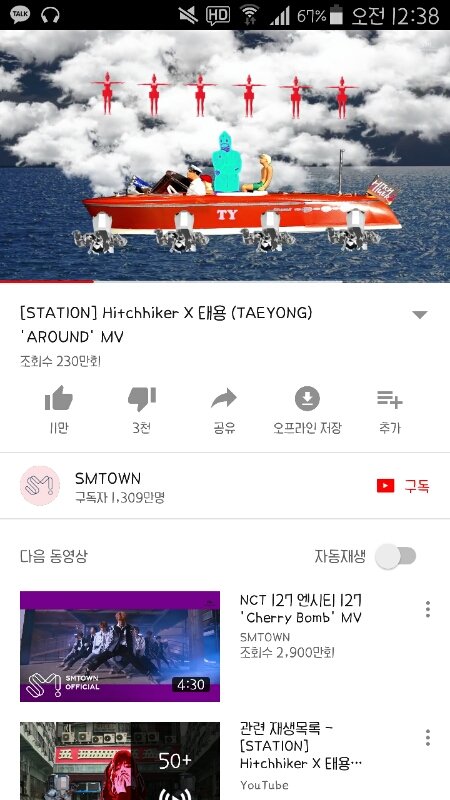Tap the thumbs up like icon

[x=59, y=398]
